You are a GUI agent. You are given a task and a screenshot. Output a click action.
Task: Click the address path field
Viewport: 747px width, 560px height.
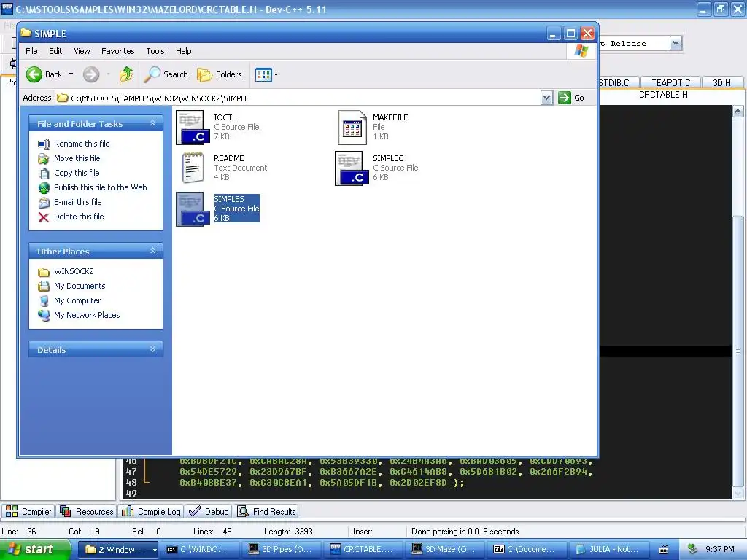(x=298, y=98)
